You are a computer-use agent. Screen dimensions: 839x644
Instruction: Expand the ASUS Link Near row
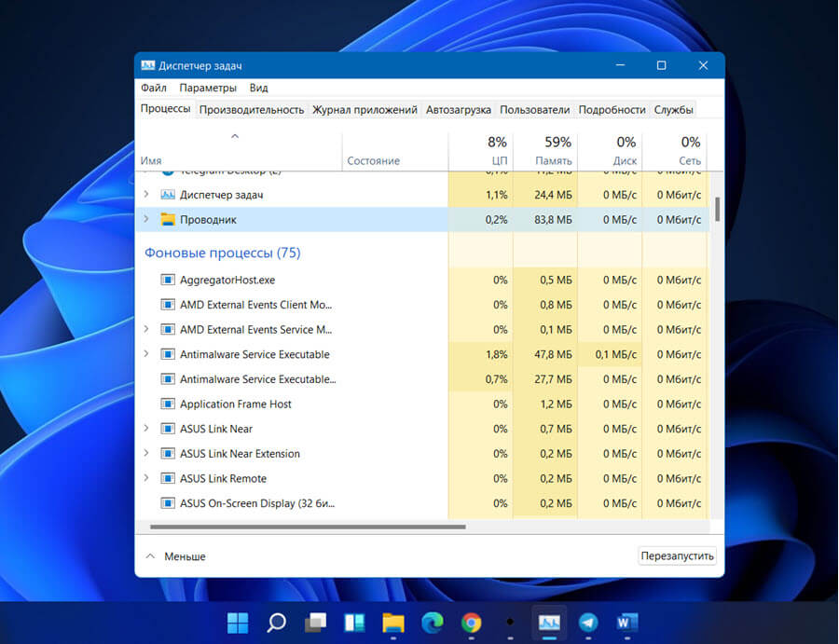coord(146,428)
